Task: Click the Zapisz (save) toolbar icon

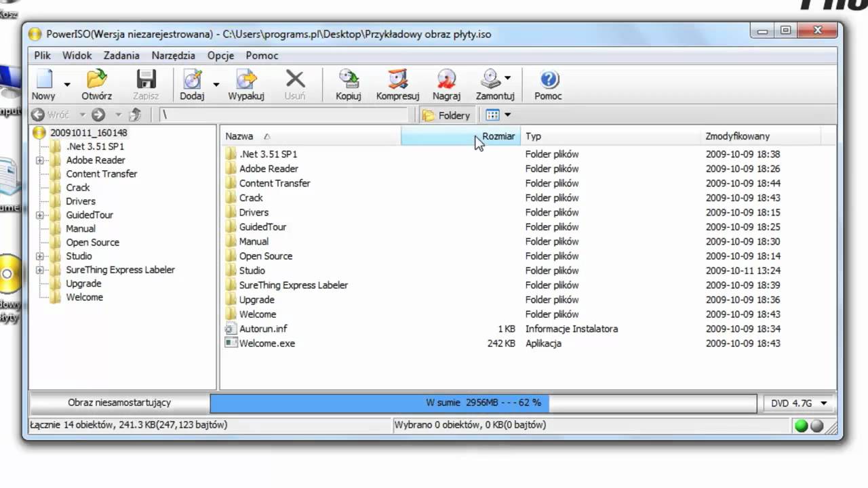Action: coord(146,79)
